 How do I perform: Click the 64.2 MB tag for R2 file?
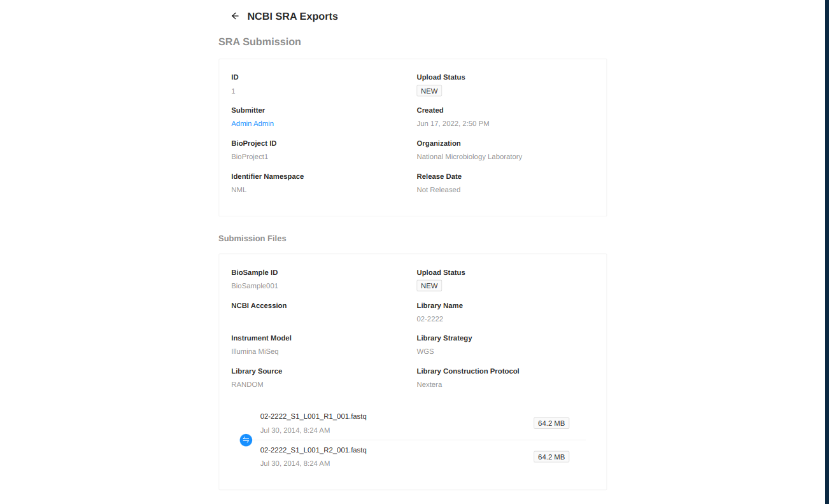click(x=551, y=457)
